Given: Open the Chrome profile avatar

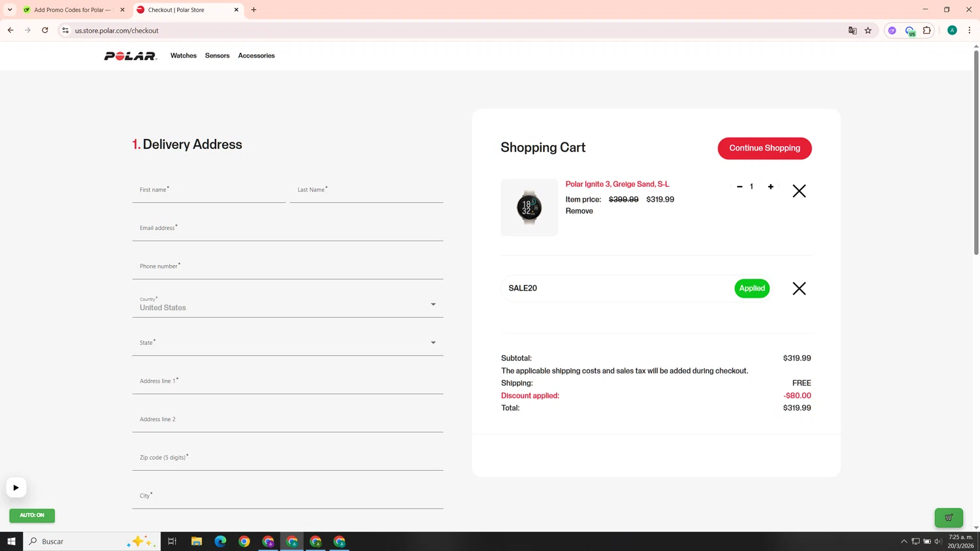Looking at the screenshot, I should [953, 31].
